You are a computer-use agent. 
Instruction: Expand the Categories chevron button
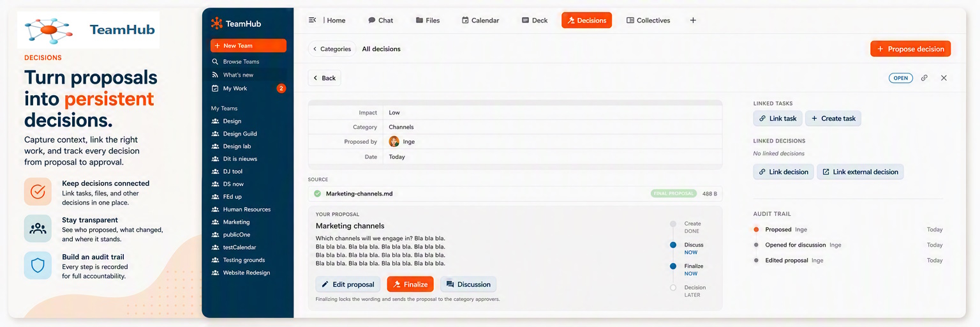(x=332, y=49)
